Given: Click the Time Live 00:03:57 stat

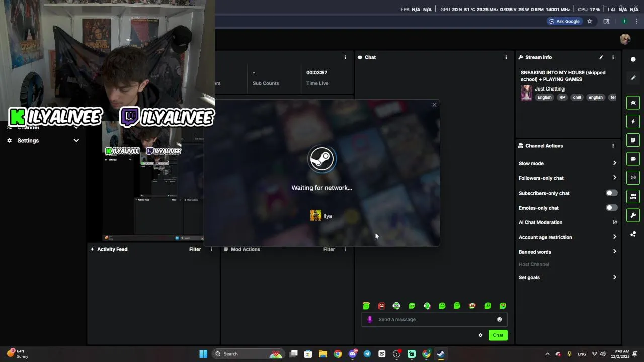Looking at the screenshot, I should click(317, 78).
